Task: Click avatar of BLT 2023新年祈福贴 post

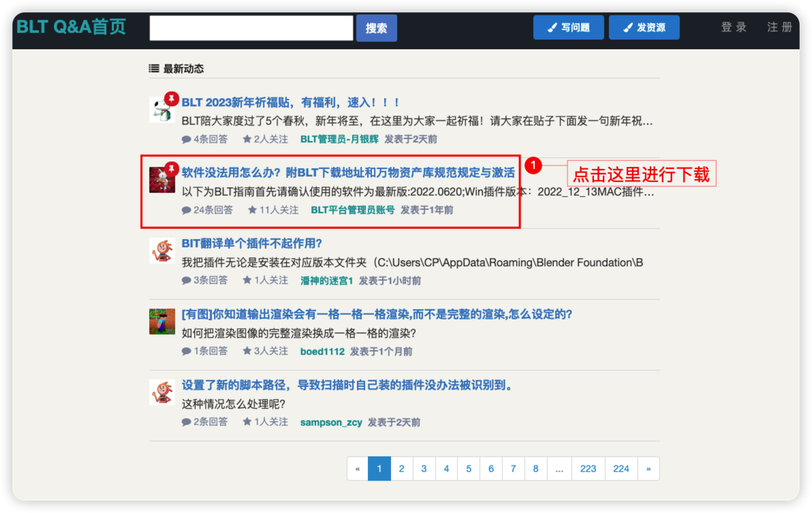Action: [162, 109]
